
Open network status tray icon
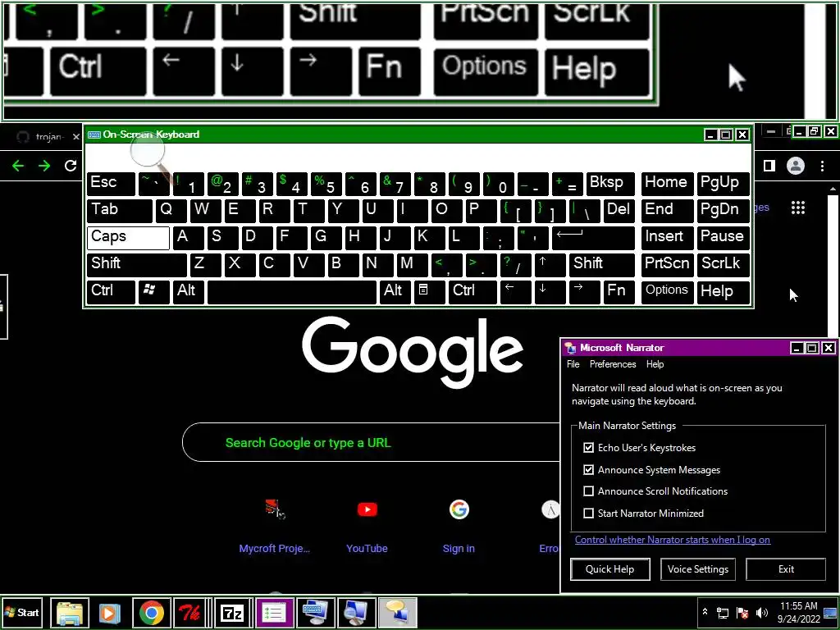[723, 613]
